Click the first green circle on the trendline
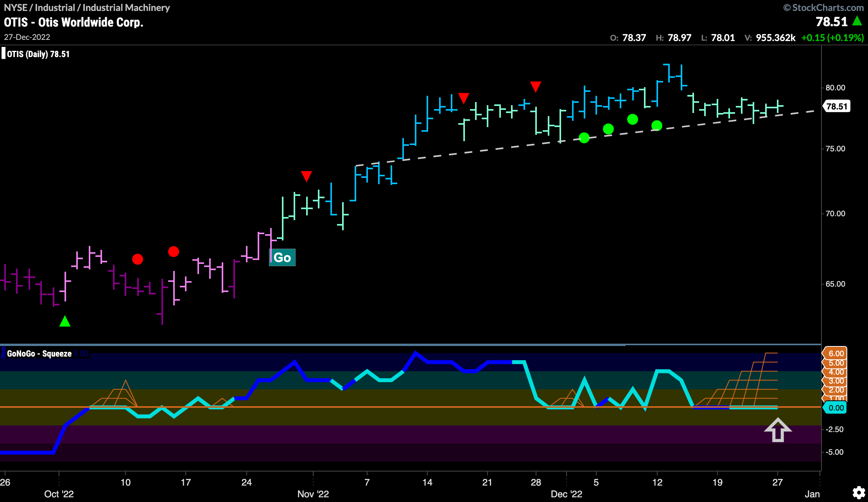 [x=584, y=138]
